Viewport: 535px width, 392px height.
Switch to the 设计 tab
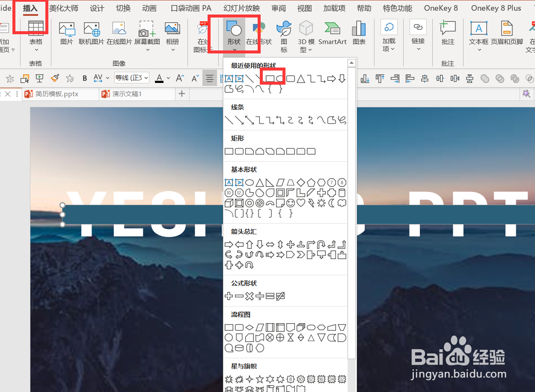tap(97, 8)
